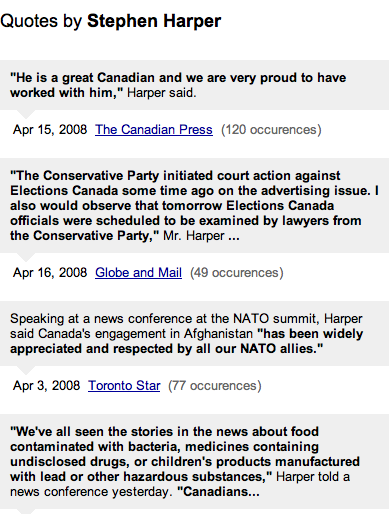Click the contaminated food quote box
Viewport: 390px width, 514px height.
(194, 462)
